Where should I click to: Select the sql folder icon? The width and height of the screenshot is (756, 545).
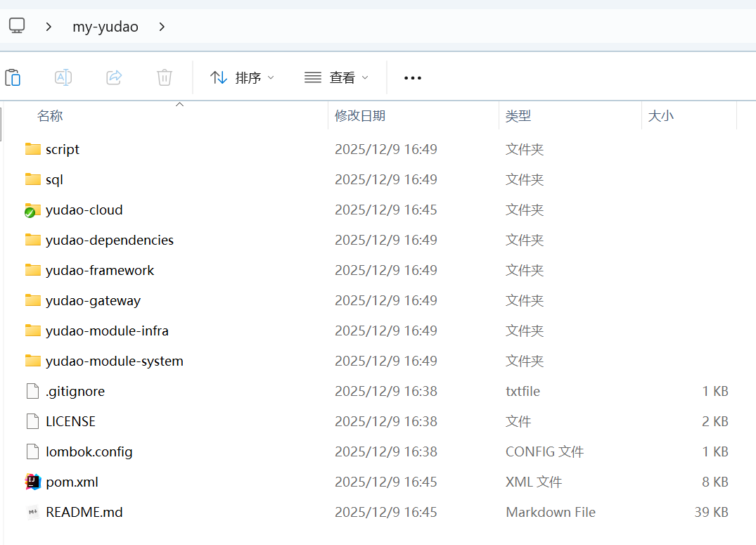(33, 179)
